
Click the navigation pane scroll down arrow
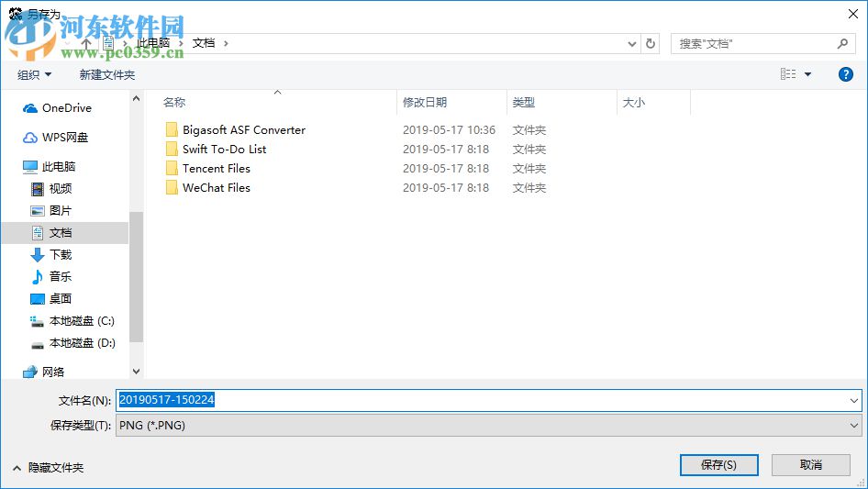coord(136,372)
